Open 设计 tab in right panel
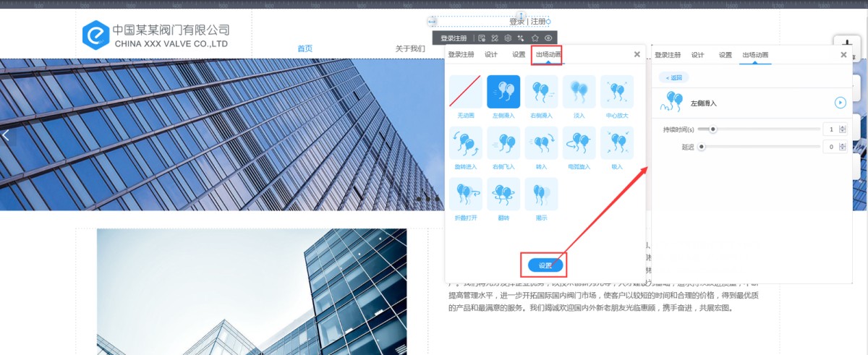The width and height of the screenshot is (868, 355). tap(697, 54)
